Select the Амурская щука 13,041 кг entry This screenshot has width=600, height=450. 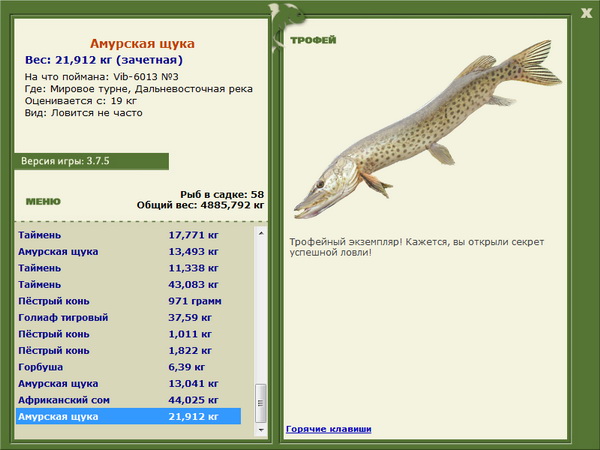pyautogui.click(x=129, y=383)
